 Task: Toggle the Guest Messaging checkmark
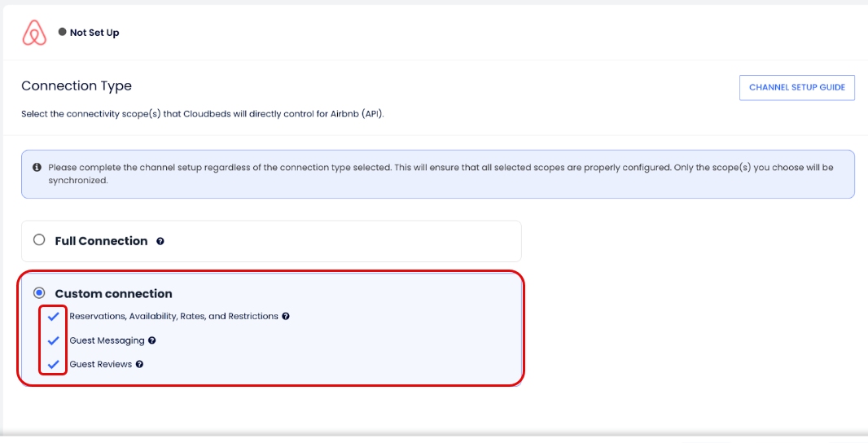[54, 340]
